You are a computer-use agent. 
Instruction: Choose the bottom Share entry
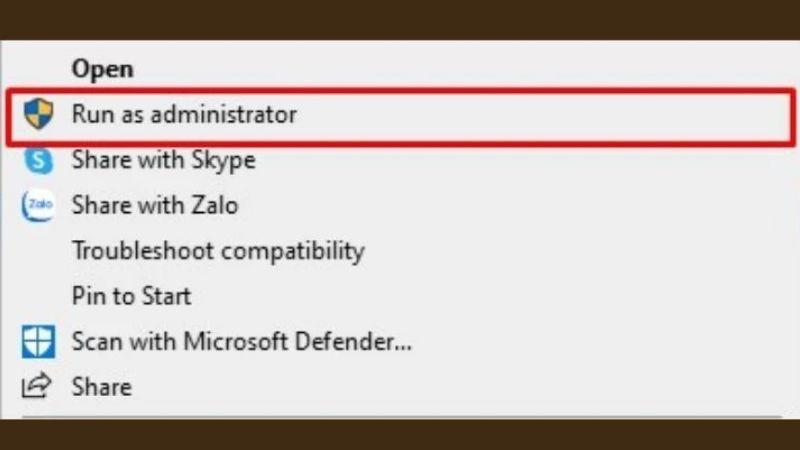point(101,386)
